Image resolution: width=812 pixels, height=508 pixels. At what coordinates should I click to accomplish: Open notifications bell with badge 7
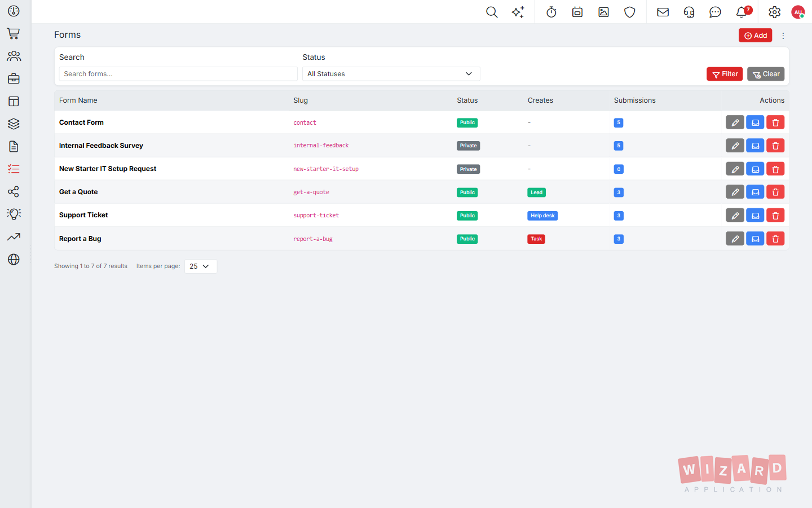coord(743,12)
